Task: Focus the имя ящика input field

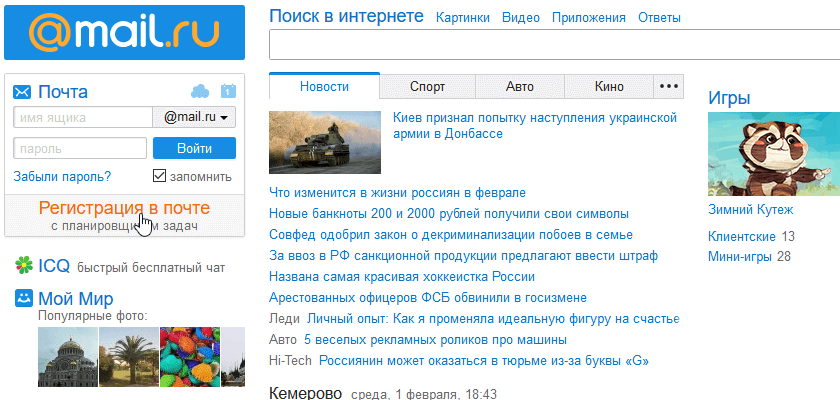Action: click(82, 117)
